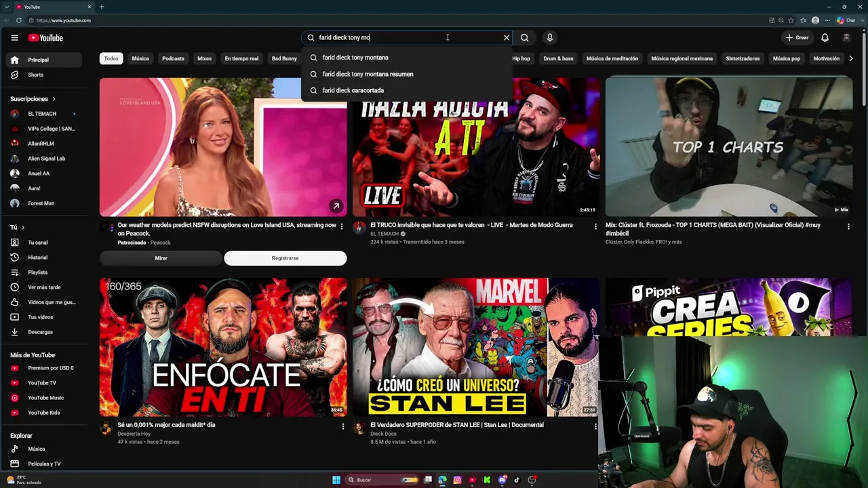Image resolution: width=868 pixels, height=488 pixels.
Task: Open Playlists in the sidebar
Action: pyautogui.click(x=45, y=272)
